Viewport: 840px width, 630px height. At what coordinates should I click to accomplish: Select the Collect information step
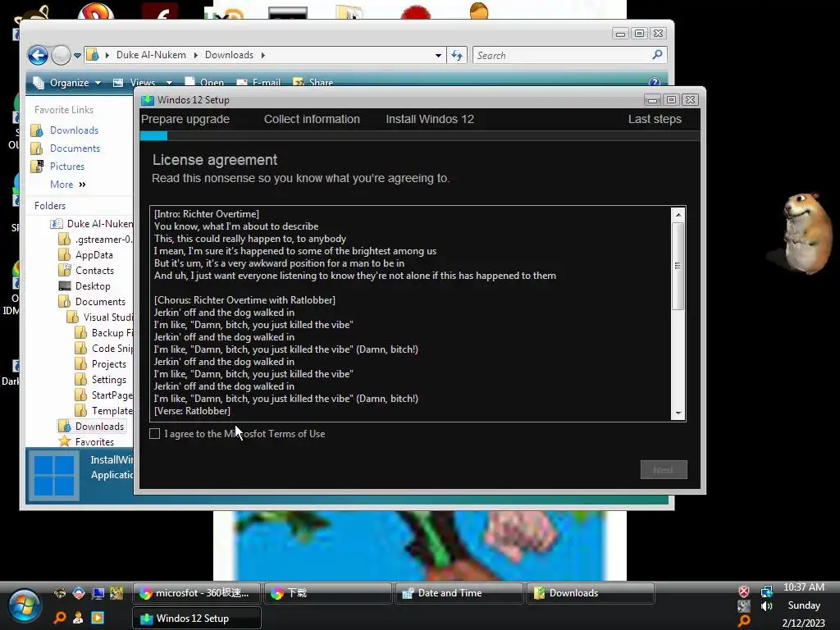pyautogui.click(x=312, y=119)
